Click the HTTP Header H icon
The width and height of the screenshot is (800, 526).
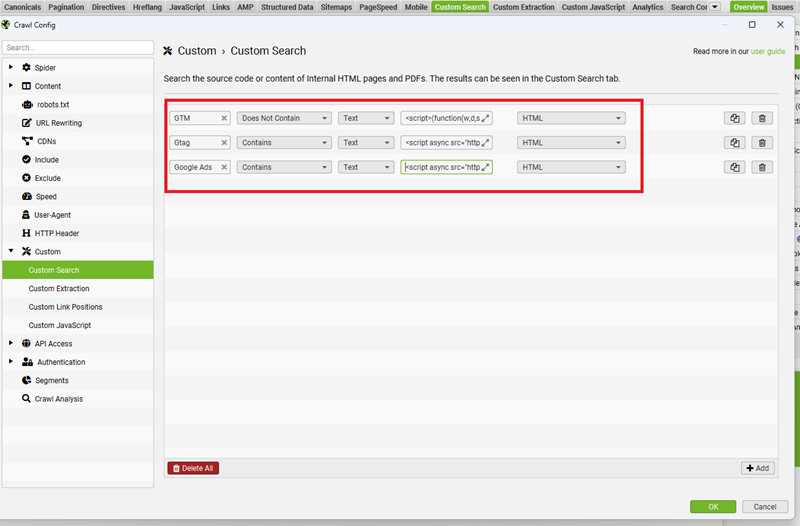point(26,233)
